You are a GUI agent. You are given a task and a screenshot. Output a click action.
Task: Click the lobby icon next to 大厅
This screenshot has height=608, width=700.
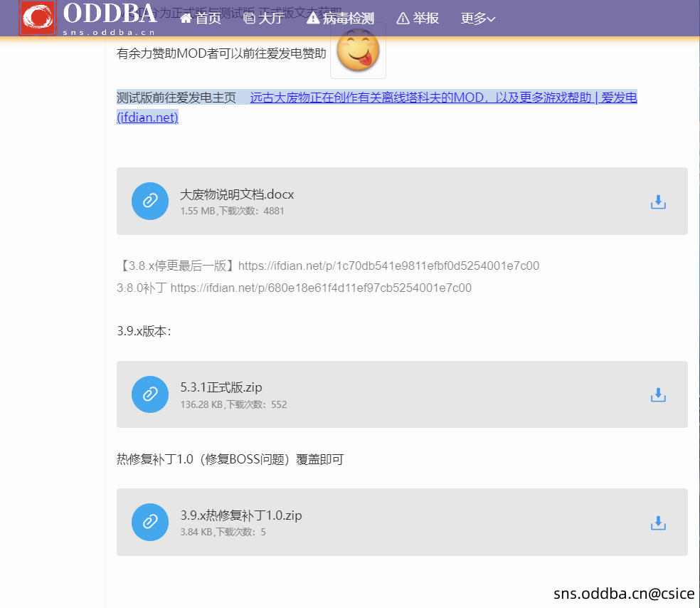250,19
